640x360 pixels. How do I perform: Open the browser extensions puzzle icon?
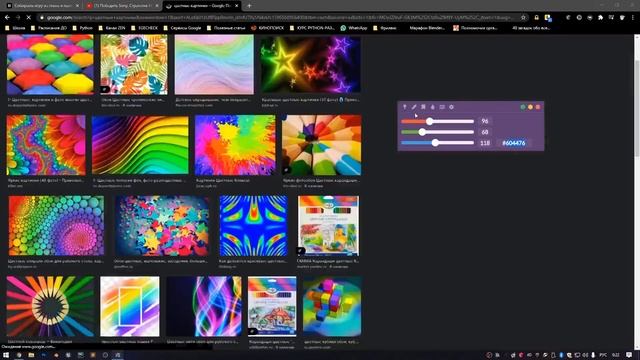click(x=600, y=18)
